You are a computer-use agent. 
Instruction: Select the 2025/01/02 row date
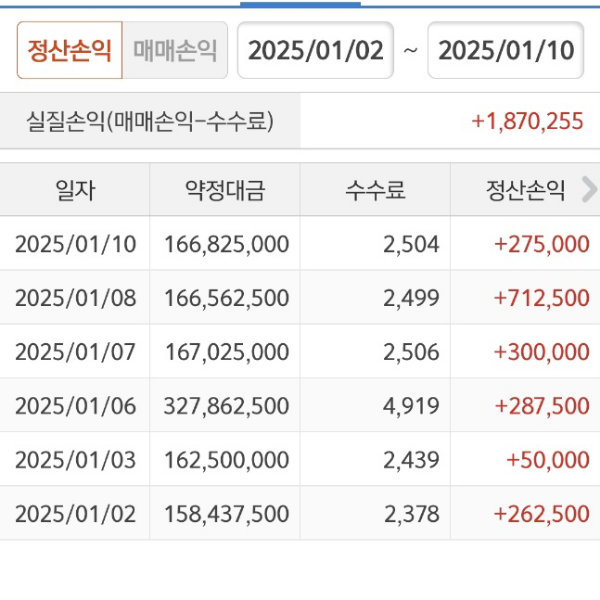tap(75, 514)
